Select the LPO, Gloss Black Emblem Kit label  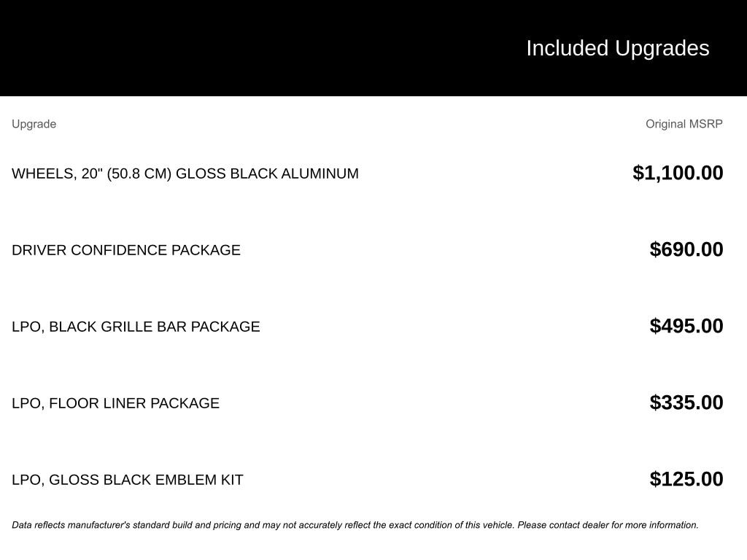[128, 480]
